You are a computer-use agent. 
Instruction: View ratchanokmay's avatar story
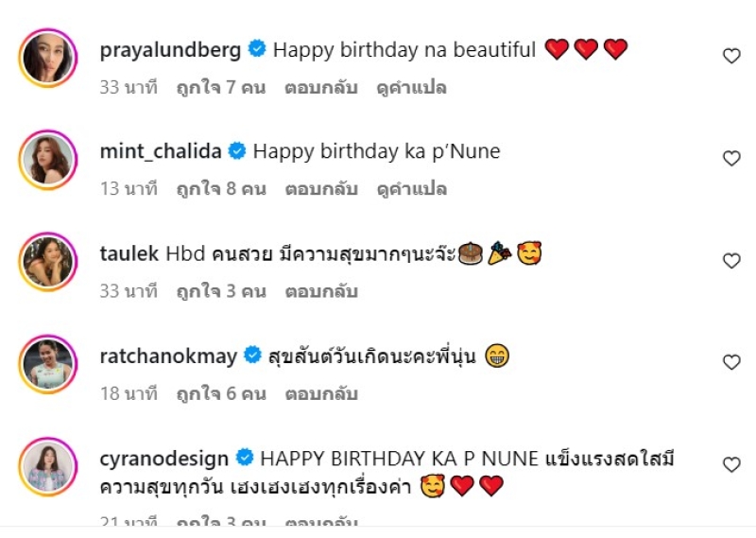[48, 364]
